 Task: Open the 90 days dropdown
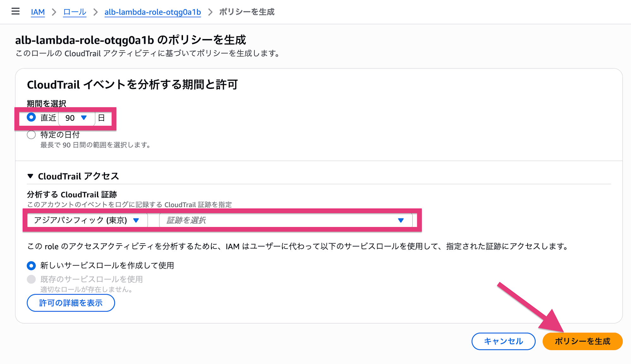pyautogui.click(x=77, y=118)
